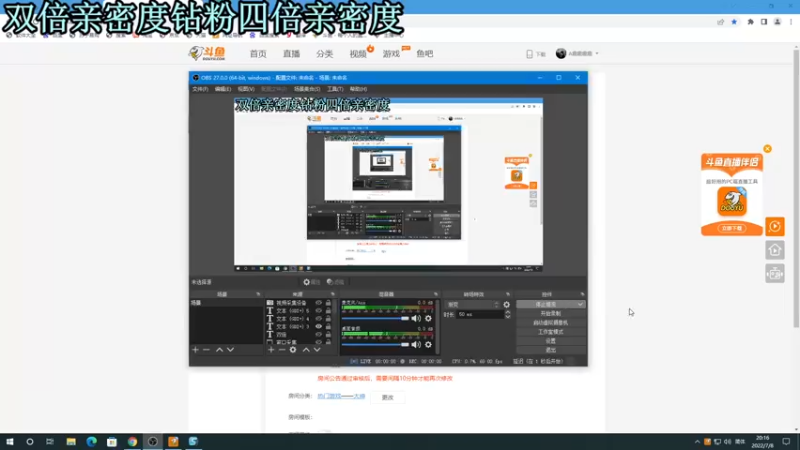Undock the Scenes panel via its header icon
Screen dimensions: 800x450
click(258, 294)
